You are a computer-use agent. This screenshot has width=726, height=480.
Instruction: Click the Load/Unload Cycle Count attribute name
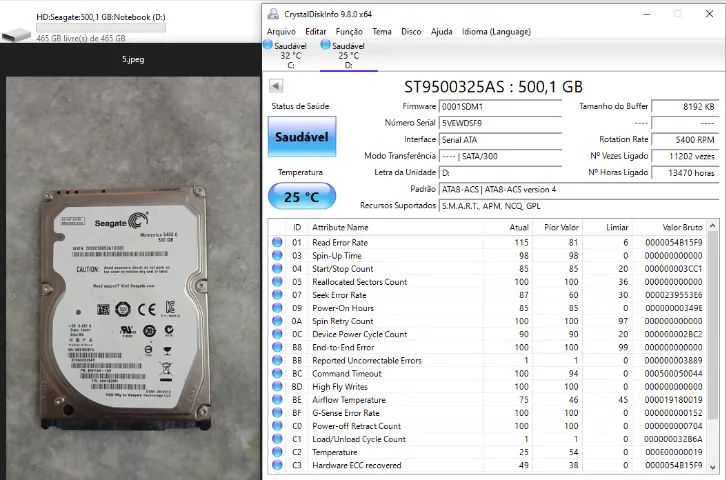(359, 439)
